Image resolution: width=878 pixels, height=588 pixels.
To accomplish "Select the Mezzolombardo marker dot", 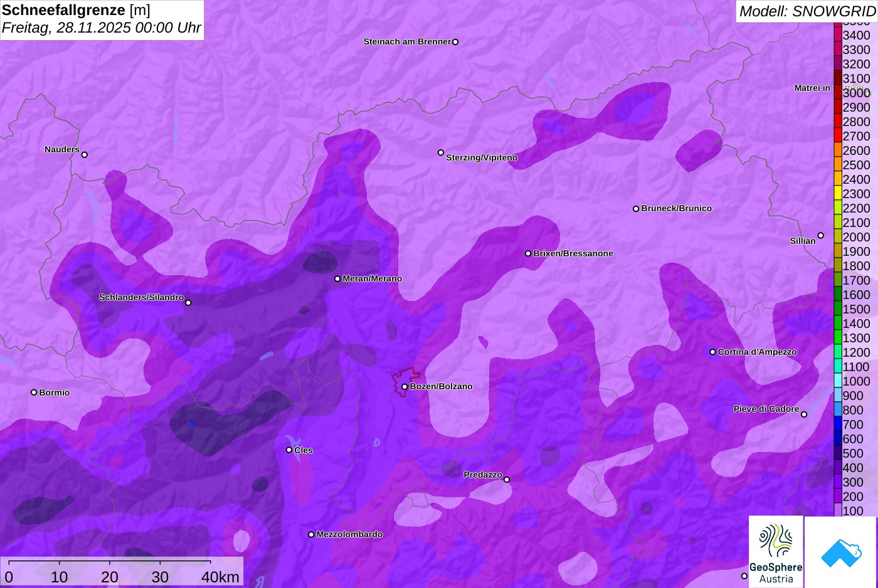I will pyautogui.click(x=311, y=535).
